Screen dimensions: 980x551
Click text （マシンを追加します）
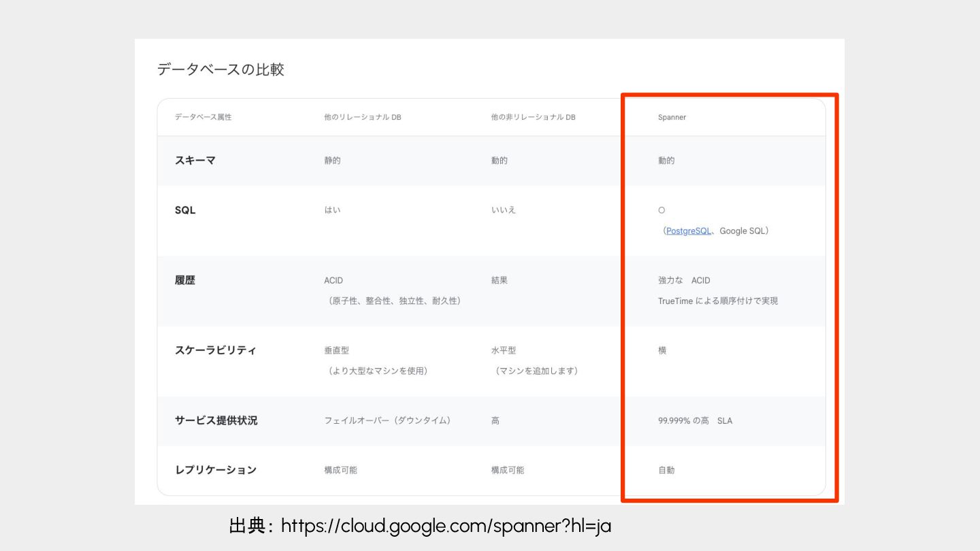[x=537, y=371]
